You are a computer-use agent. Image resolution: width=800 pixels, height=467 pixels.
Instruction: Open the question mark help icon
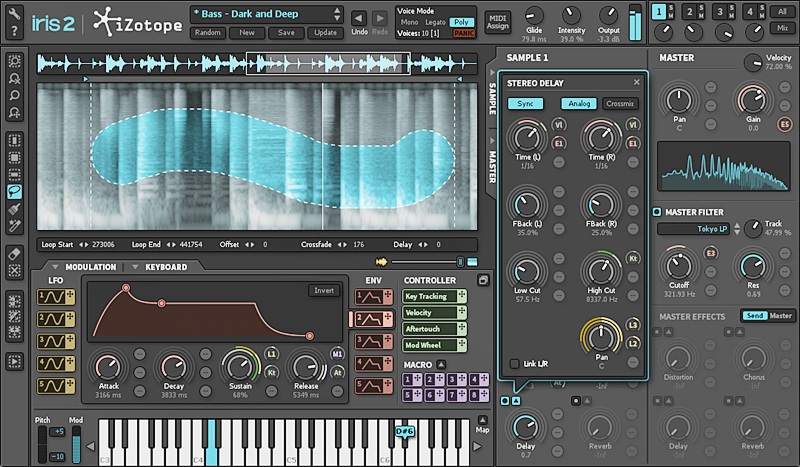pos(14,32)
